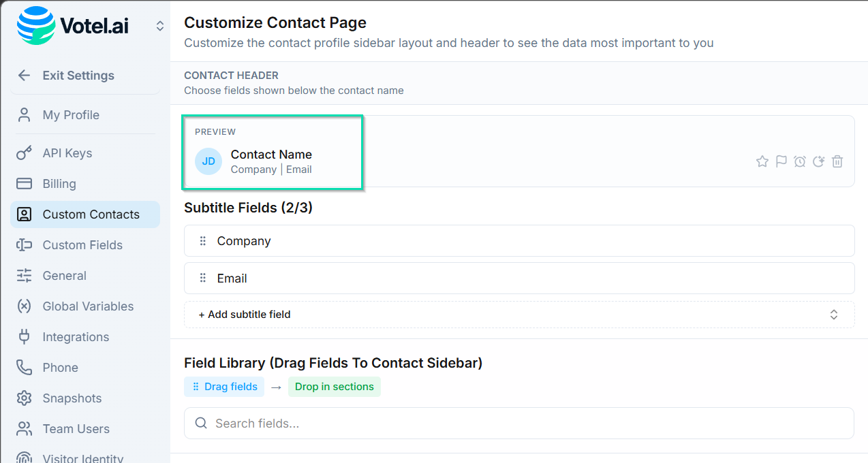This screenshot has width=868, height=463.
Task: Click the sparkle refresh icon in preview
Action: 819,161
